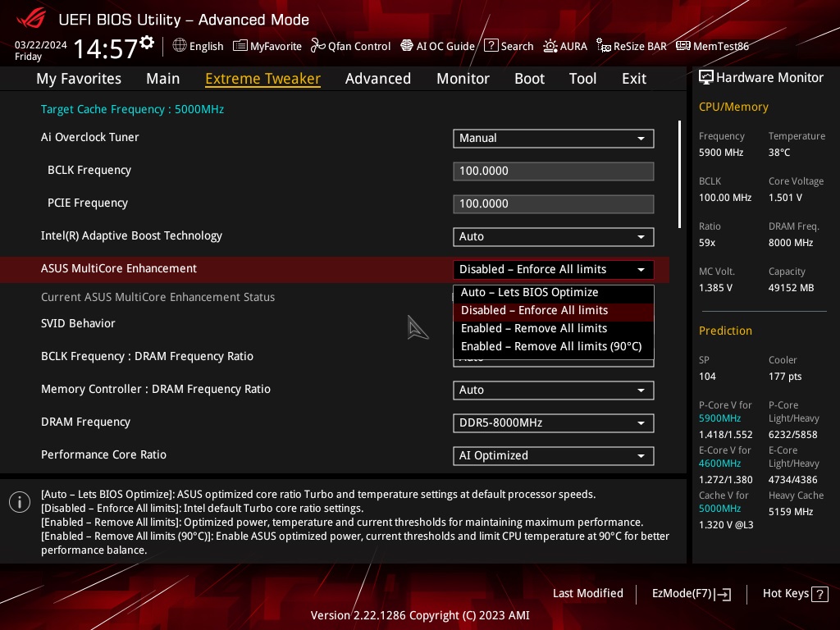This screenshot has height=630, width=840.
Task: Click the info icon in help panel
Action: pyautogui.click(x=20, y=502)
